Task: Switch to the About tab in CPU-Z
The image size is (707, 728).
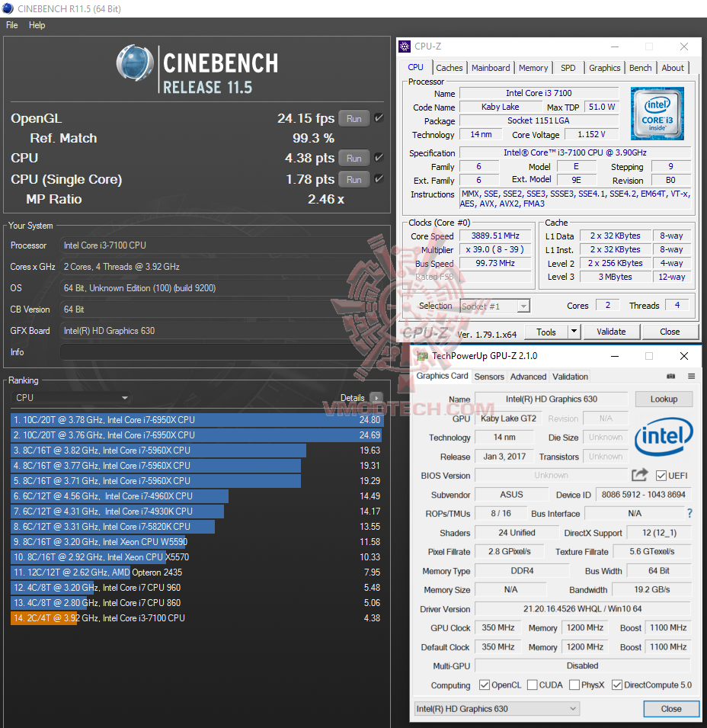Action: click(673, 68)
